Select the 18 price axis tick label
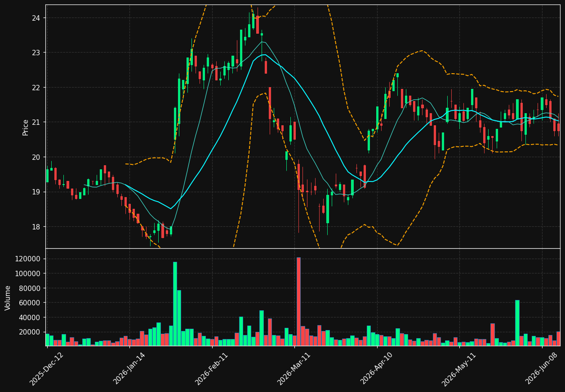Viewport: 565px width, 392px height. pyautogui.click(x=36, y=227)
